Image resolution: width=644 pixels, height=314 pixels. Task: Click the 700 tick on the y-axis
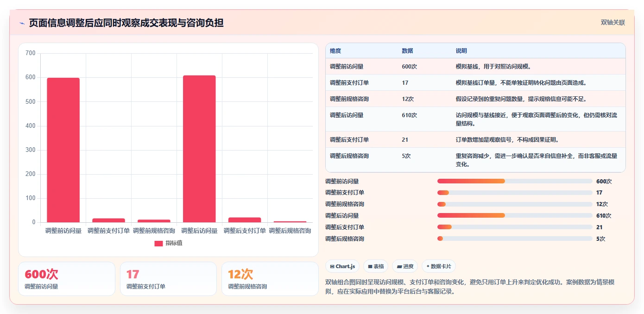point(31,53)
